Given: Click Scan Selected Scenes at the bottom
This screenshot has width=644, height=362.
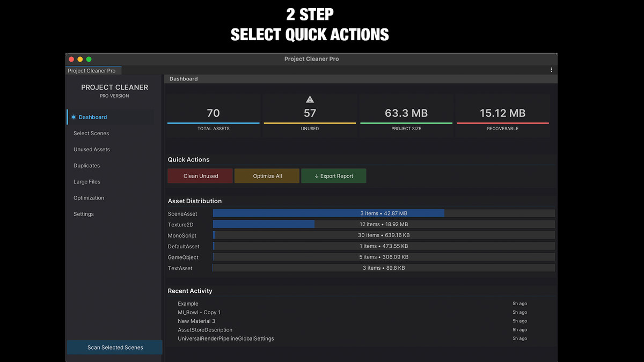Looking at the screenshot, I should tap(114, 347).
